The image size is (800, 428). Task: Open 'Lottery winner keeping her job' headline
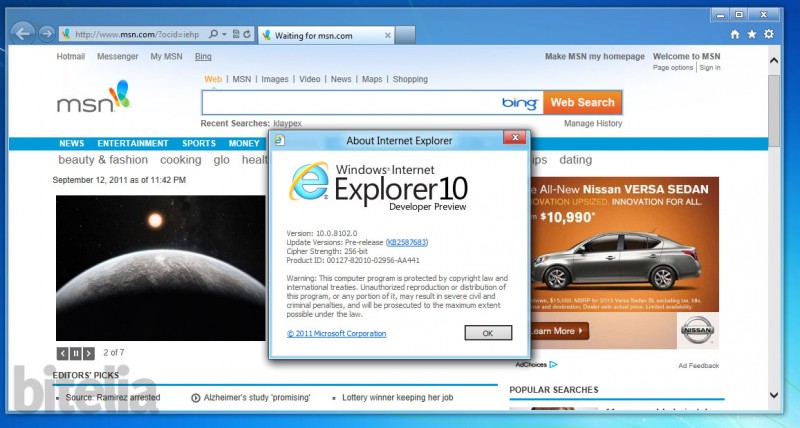[397, 397]
